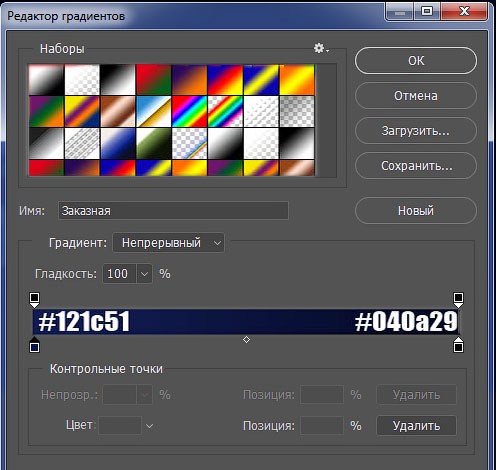Click the Цвет color swatch

pos(120,425)
